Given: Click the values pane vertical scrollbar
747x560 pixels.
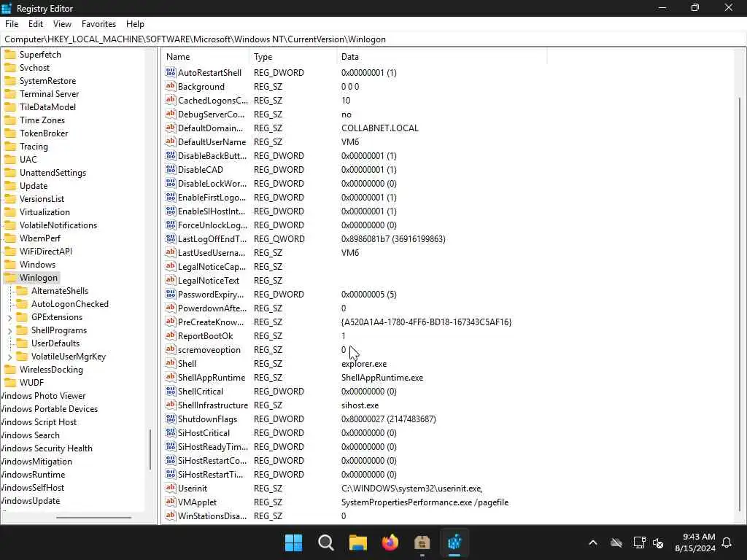Looking at the screenshot, I should pos(740,305).
